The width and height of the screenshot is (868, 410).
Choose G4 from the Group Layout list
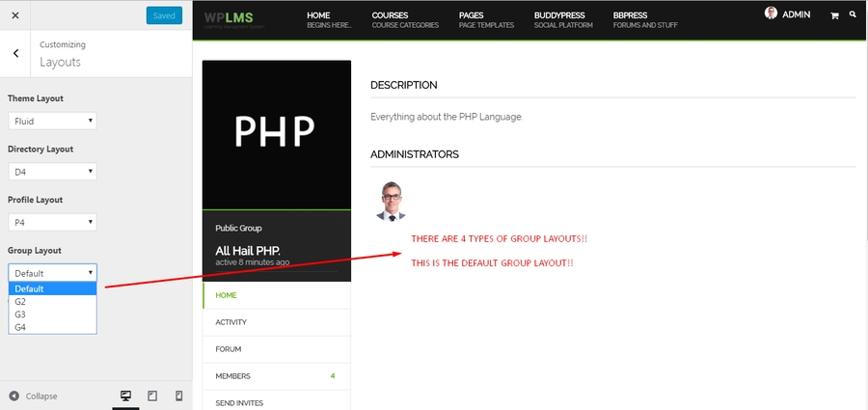click(53, 327)
